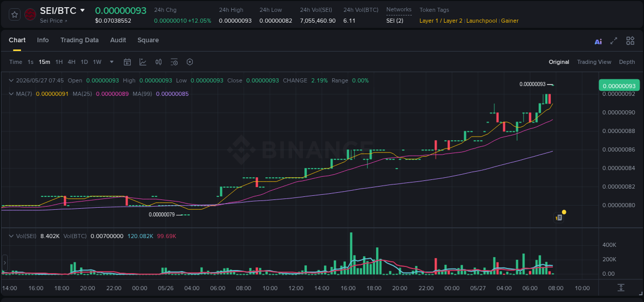Click the 05/27 date on time axis
The width and height of the screenshot is (644, 302).
[x=478, y=288]
